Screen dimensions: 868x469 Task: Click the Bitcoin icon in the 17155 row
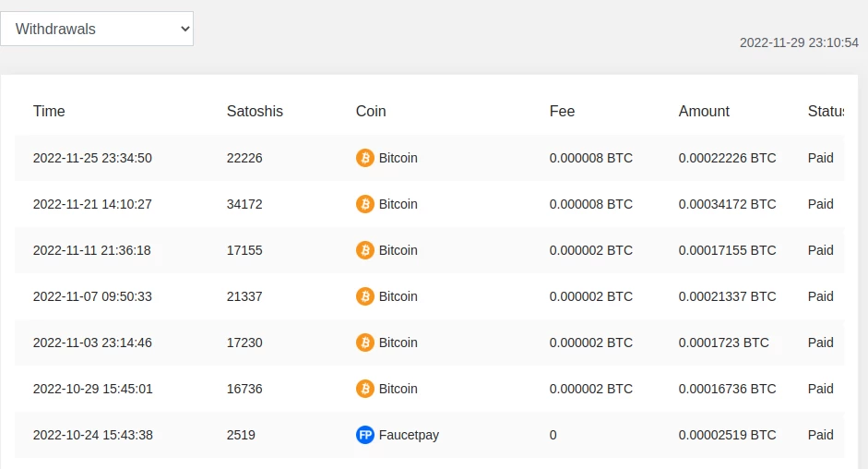coord(365,250)
